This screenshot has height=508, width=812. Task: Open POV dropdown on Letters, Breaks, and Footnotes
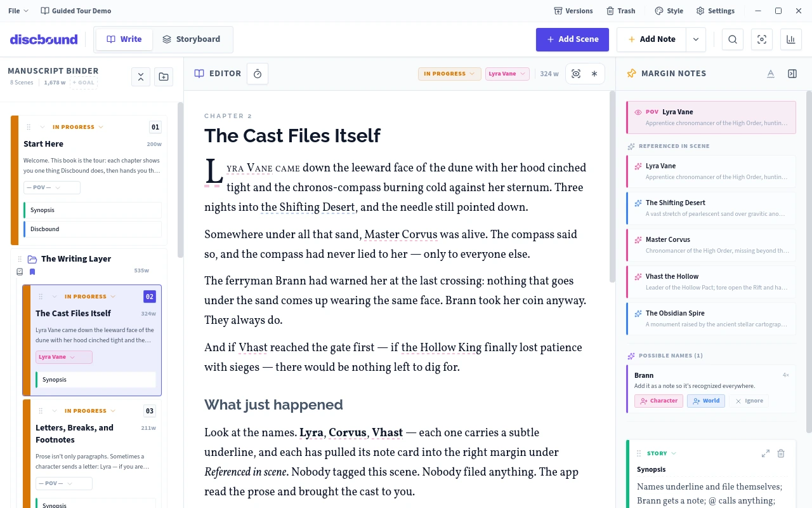[x=64, y=483]
